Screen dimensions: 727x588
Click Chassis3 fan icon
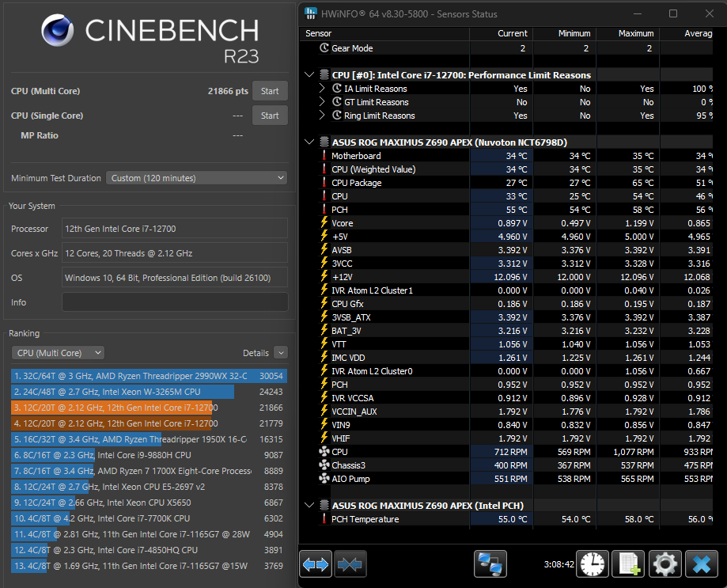(x=324, y=465)
